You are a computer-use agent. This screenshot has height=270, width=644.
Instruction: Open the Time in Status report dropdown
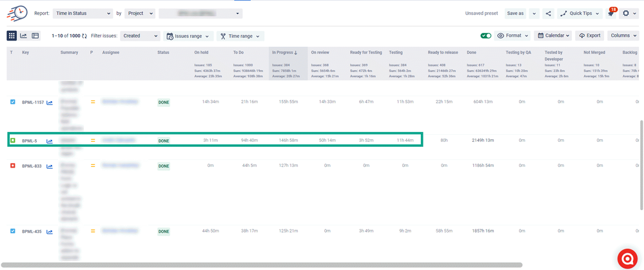(83, 14)
